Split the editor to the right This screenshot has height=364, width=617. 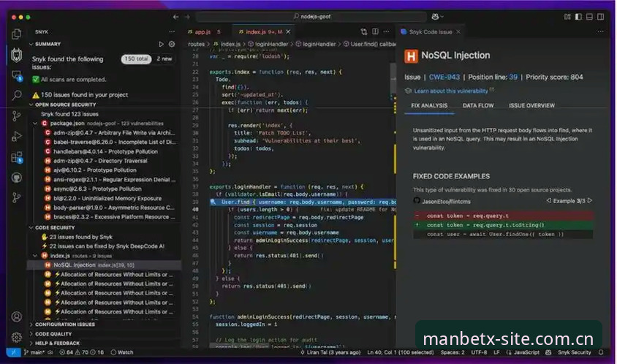(376, 31)
